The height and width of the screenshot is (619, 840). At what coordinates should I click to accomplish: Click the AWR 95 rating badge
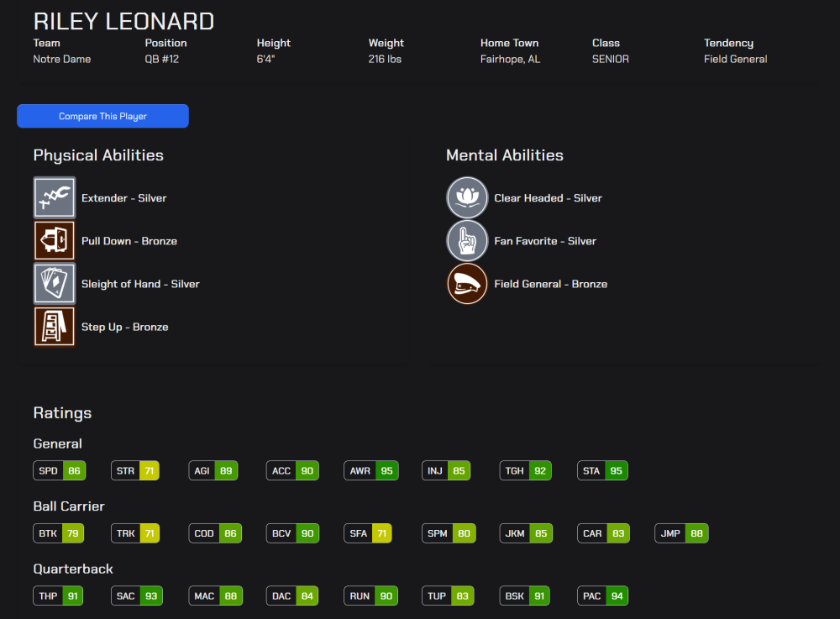371,471
